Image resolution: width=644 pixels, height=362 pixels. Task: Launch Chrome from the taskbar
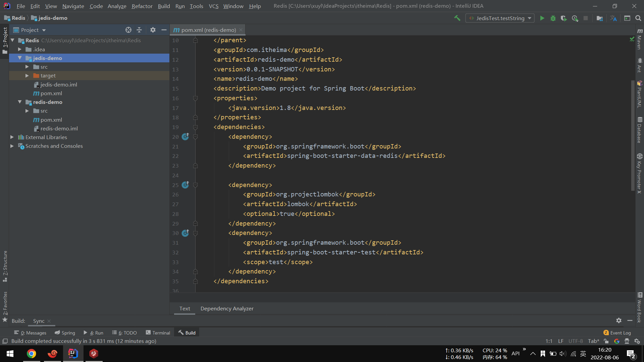click(x=32, y=354)
